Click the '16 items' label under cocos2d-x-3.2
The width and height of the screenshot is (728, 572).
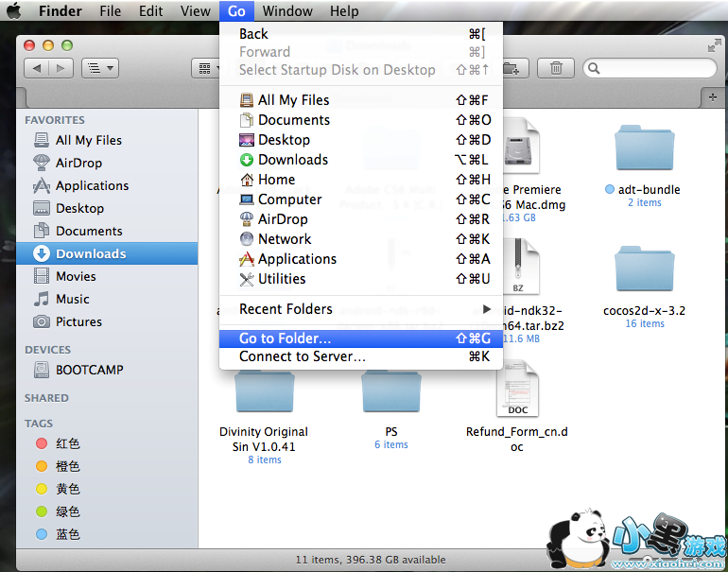[645, 323]
